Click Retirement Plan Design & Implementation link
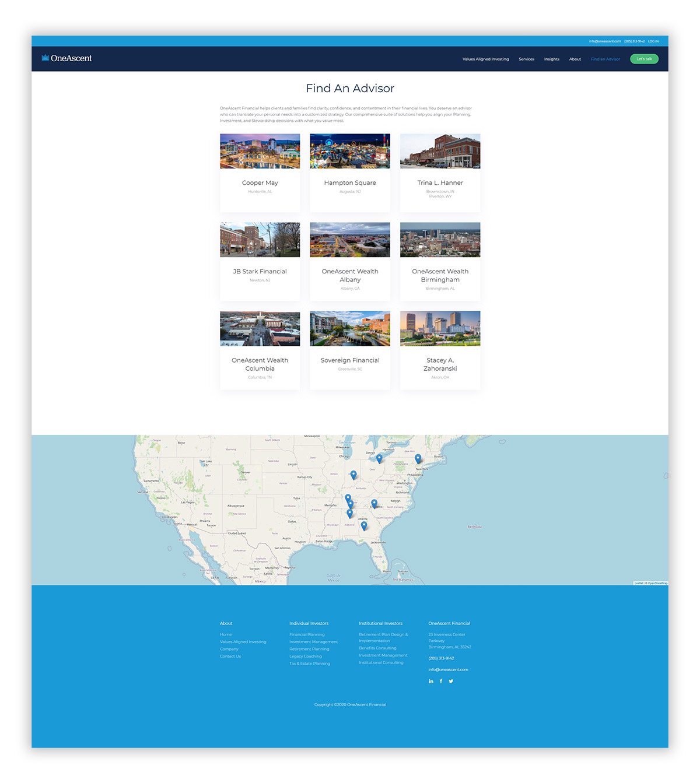 click(x=384, y=638)
